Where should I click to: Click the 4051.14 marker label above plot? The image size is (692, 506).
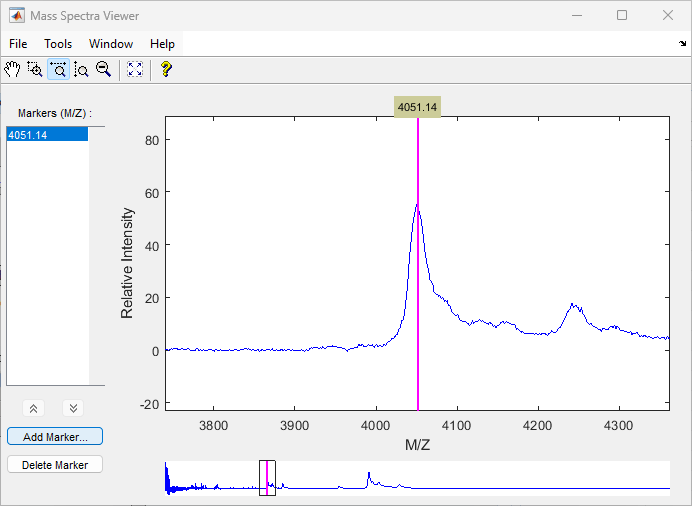click(x=417, y=107)
